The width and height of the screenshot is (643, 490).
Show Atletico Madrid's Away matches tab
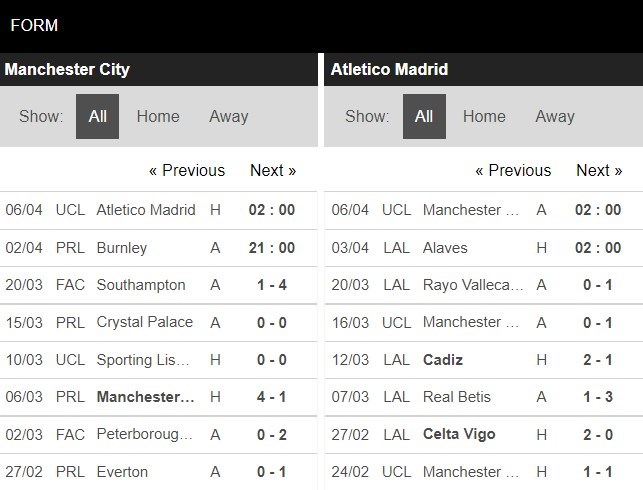pos(554,116)
